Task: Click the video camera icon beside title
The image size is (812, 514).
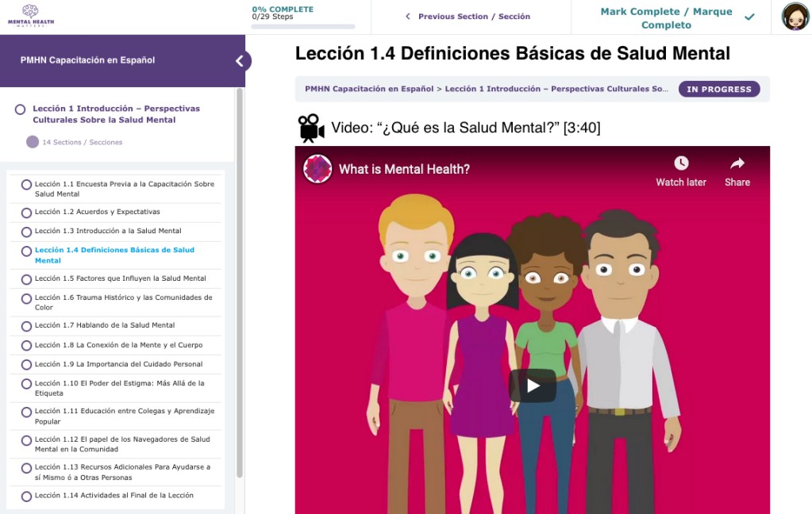Action: 311,128
